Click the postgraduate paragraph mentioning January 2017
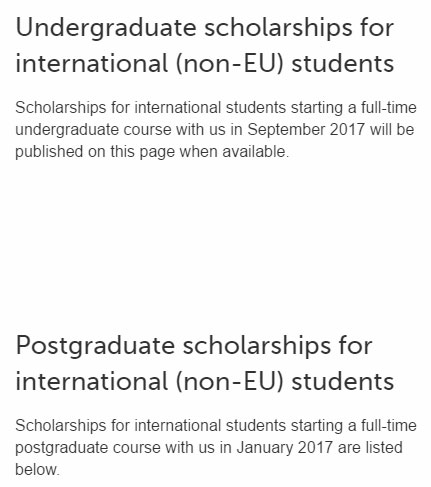The height and width of the screenshot is (487, 431). 216,448
